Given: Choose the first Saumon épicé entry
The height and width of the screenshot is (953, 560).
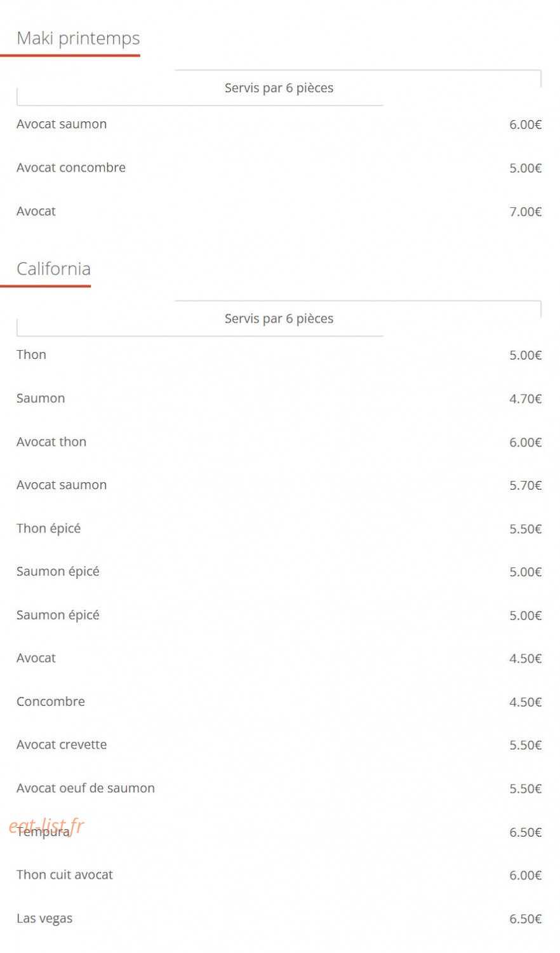Looking at the screenshot, I should coord(58,572).
